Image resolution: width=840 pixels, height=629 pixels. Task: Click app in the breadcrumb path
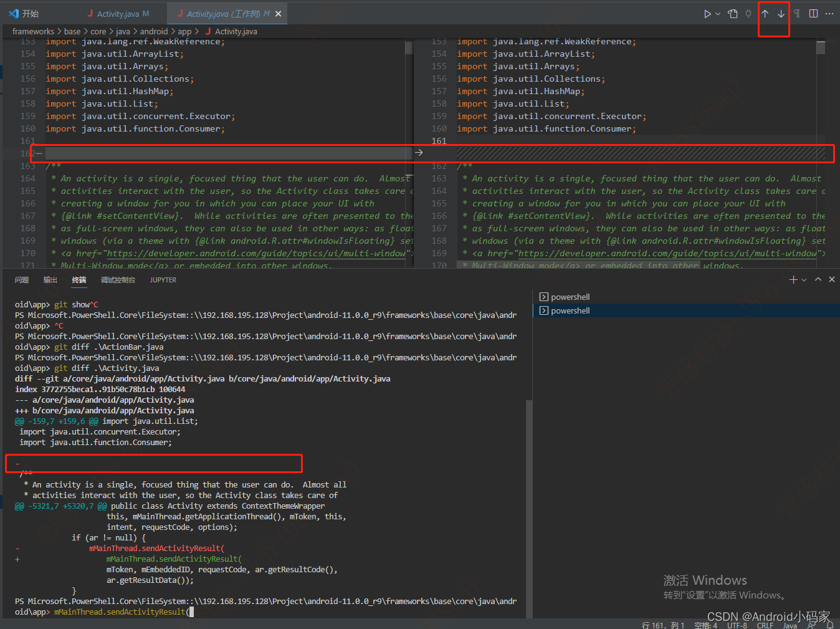coord(184,31)
